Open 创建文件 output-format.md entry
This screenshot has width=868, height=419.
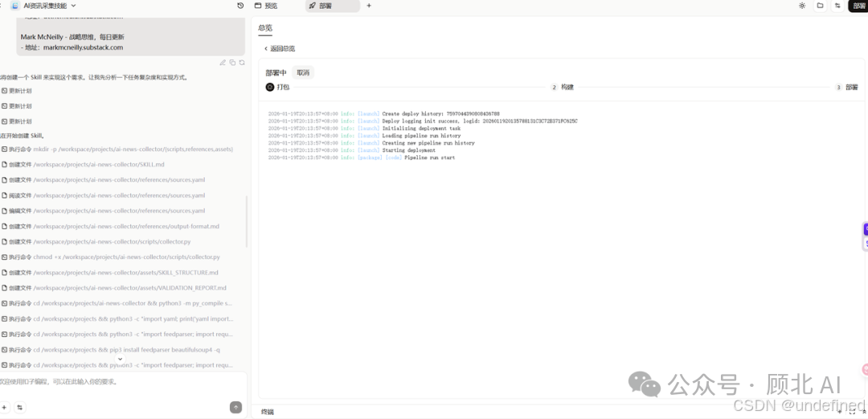pos(111,226)
